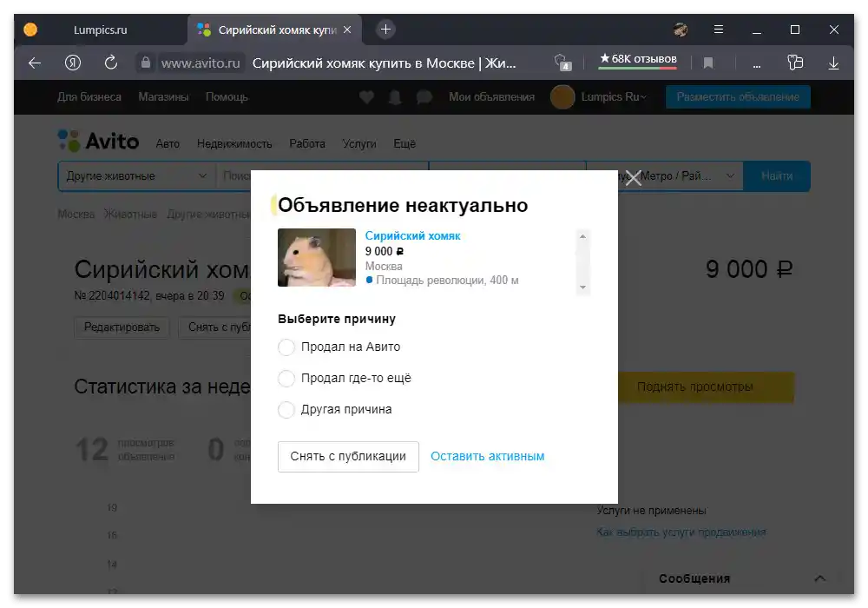Image resolution: width=868 pixels, height=608 pixels.
Task: Click the hamster thumbnail in dialog
Action: 317,257
